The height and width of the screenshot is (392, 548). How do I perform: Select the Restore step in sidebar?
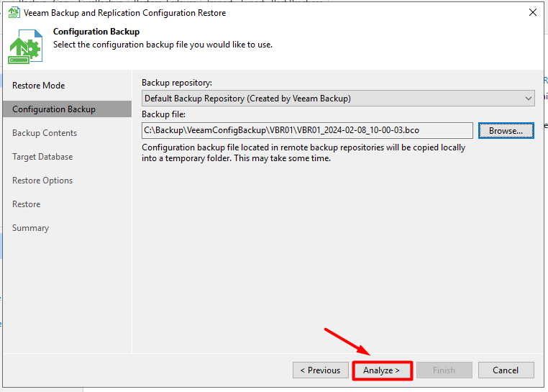(26, 204)
